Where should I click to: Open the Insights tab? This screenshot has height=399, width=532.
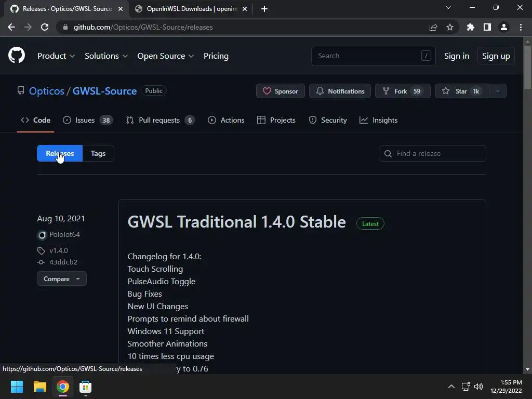point(378,120)
